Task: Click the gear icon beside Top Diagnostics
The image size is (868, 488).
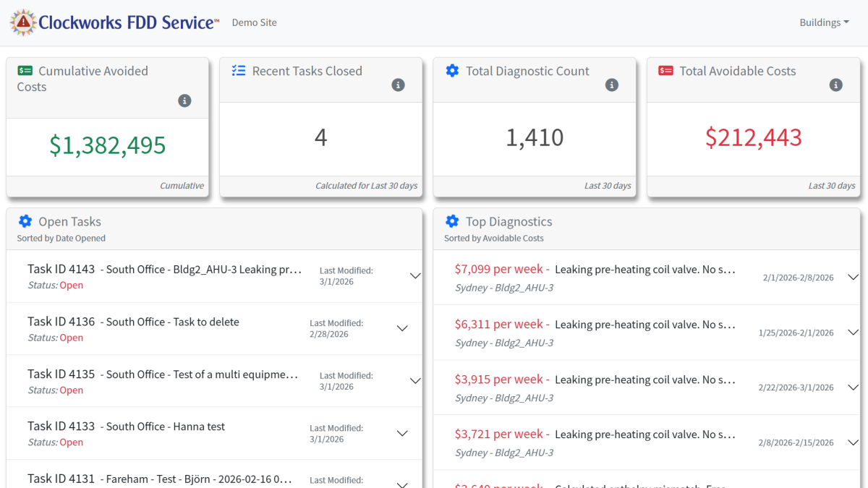Action: click(451, 221)
